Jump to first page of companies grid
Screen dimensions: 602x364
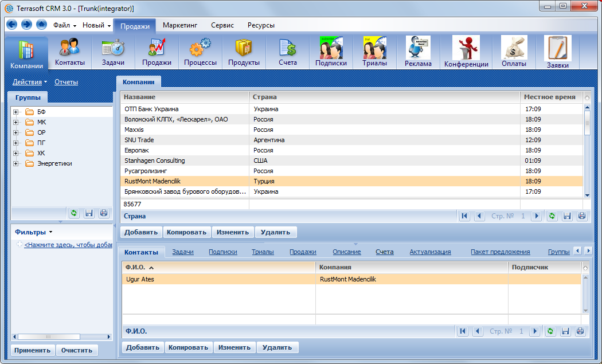tap(464, 216)
